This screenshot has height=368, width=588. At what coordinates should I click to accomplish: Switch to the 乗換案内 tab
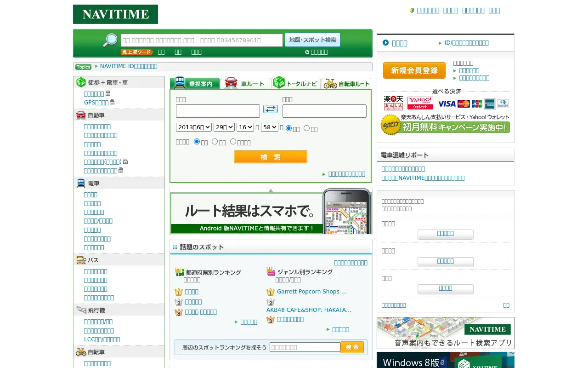(x=195, y=83)
